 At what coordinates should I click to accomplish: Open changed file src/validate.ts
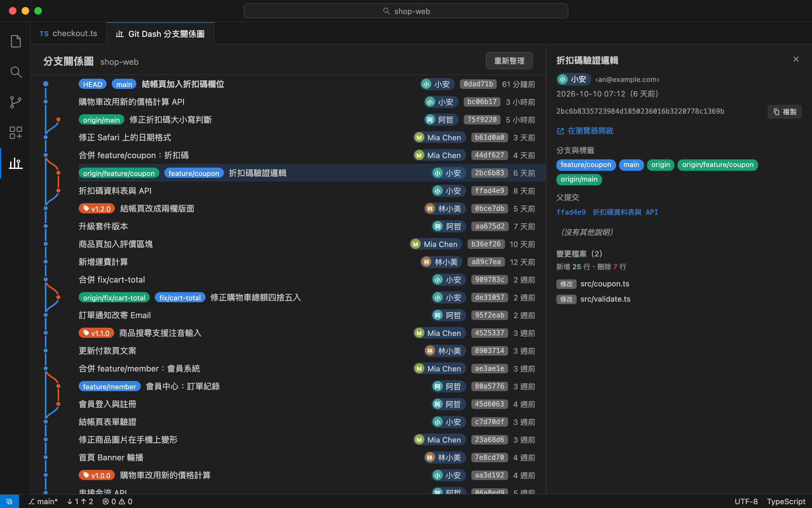point(605,299)
